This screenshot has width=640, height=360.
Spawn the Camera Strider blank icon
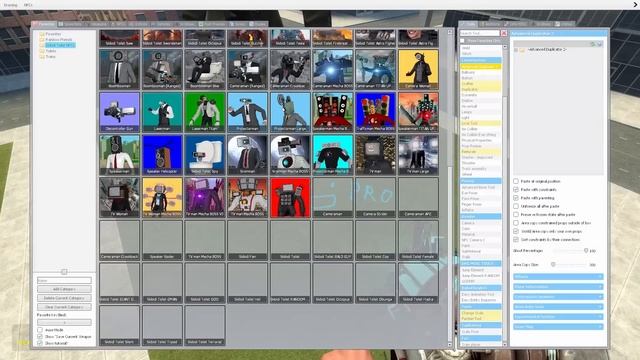[376, 197]
